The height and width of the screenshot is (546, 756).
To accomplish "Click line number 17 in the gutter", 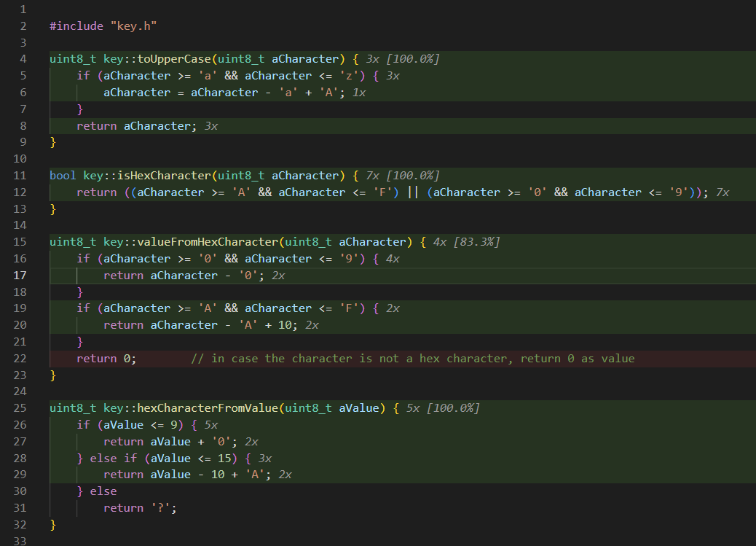I will [x=20, y=275].
